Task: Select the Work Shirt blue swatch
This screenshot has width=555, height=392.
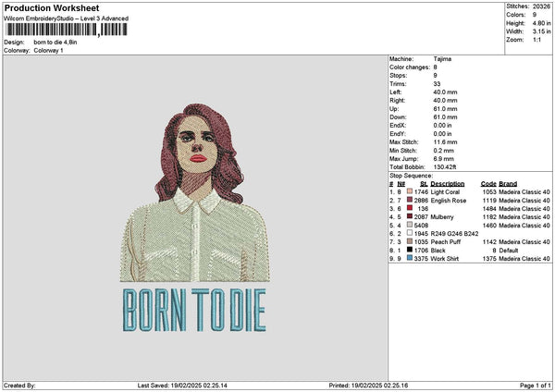Action: click(x=409, y=259)
